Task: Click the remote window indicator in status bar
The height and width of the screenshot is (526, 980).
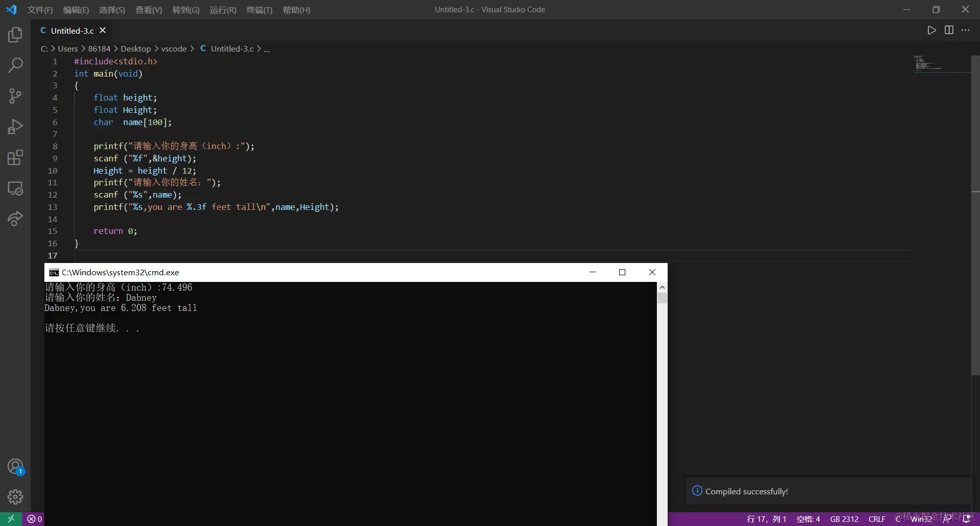Action: coord(11,519)
